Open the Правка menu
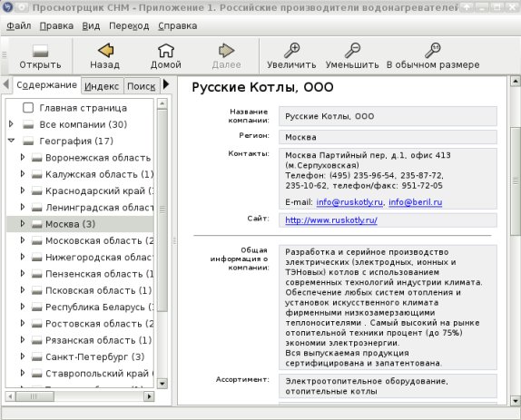Viewport: 521px width, 420px height. click(x=56, y=26)
